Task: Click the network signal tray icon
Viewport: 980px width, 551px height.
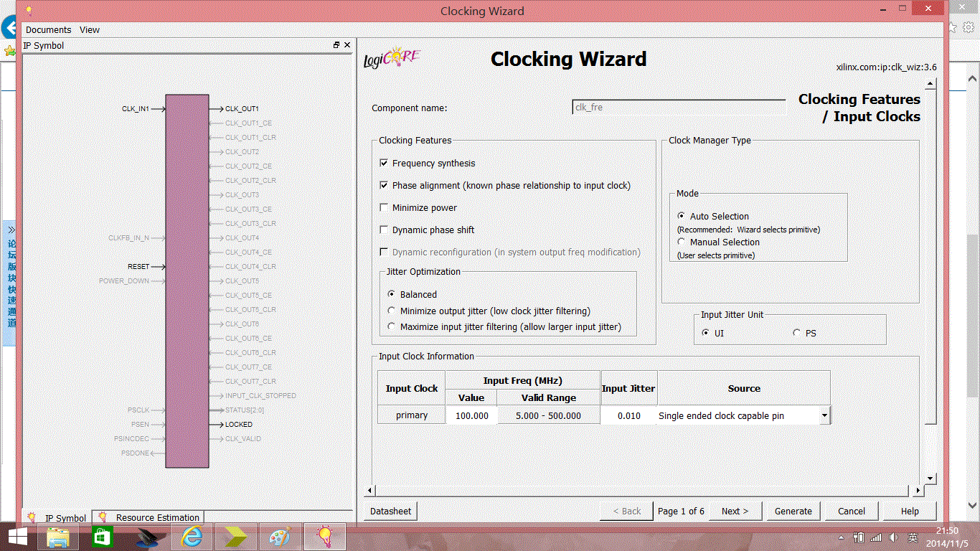Action: 876,537
